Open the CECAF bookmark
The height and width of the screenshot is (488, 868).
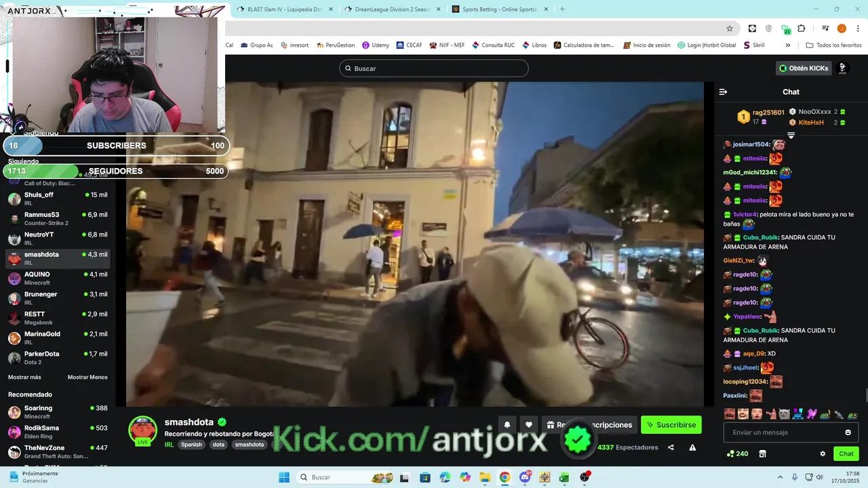pos(409,45)
